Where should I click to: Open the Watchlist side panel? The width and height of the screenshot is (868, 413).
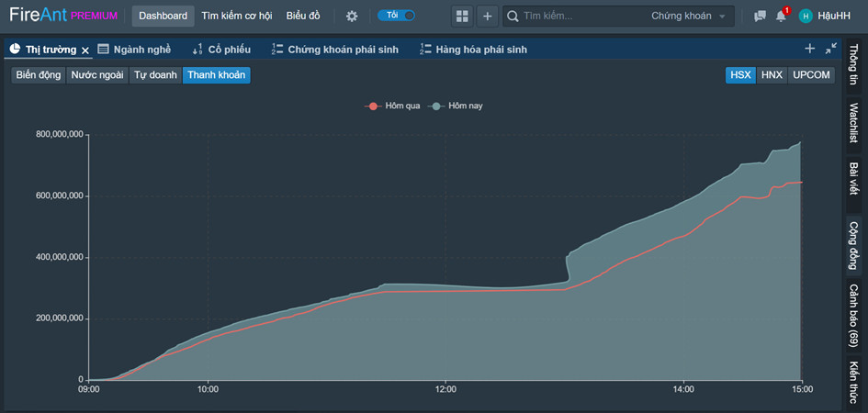pos(853,124)
